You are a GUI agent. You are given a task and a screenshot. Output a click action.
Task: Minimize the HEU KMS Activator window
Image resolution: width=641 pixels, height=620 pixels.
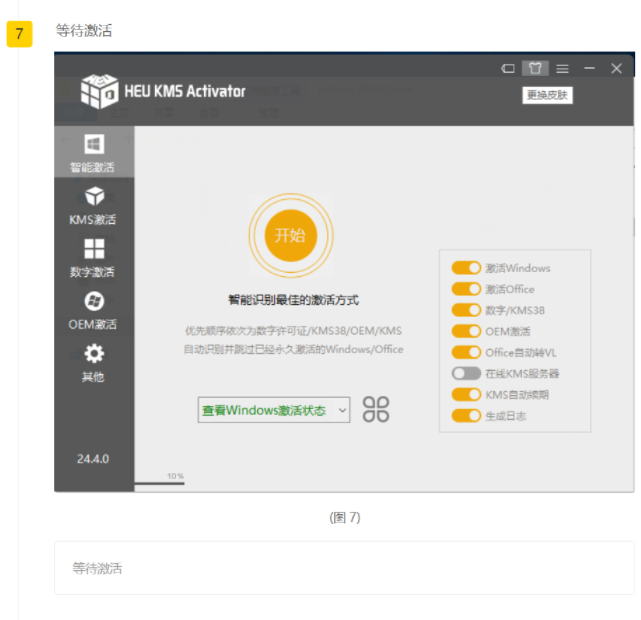pos(589,68)
